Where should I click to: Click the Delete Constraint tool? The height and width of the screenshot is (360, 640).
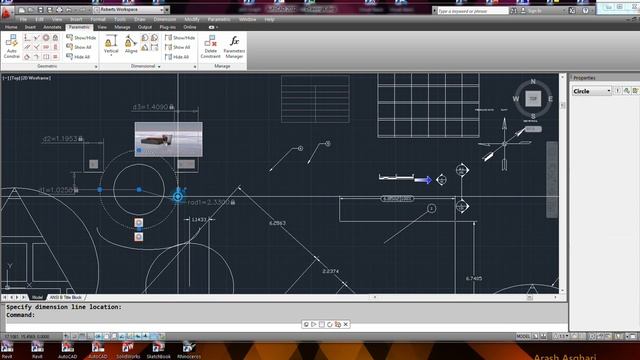[211, 47]
